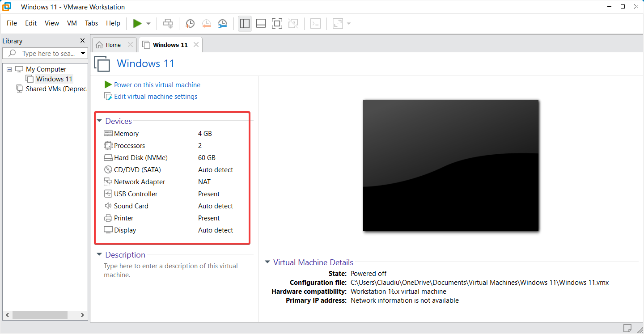Image resolution: width=644 pixels, height=334 pixels.
Task: Close the Windows 11 tab
Action: coord(196,45)
